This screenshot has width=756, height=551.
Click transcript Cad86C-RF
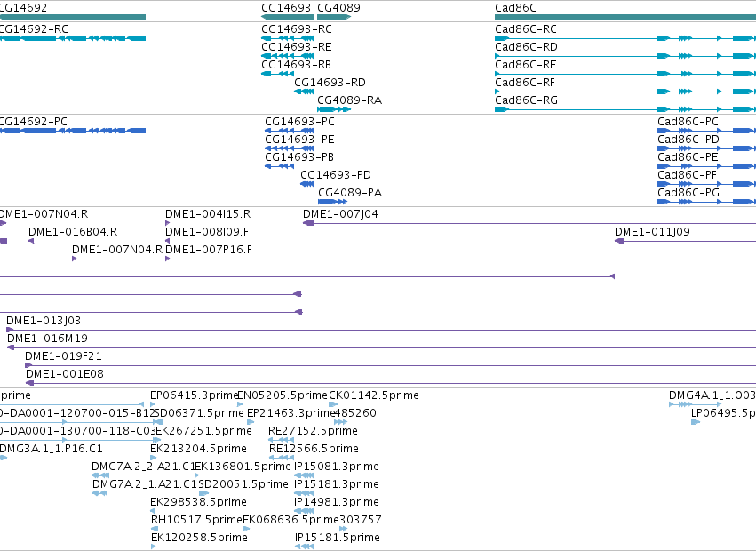click(x=625, y=92)
